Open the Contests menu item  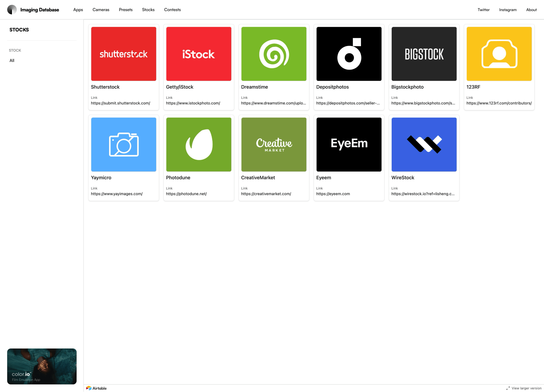tap(172, 10)
